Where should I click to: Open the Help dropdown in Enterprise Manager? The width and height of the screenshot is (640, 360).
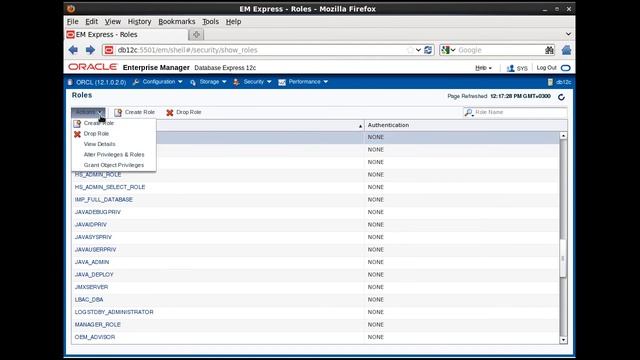click(x=483, y=68)
